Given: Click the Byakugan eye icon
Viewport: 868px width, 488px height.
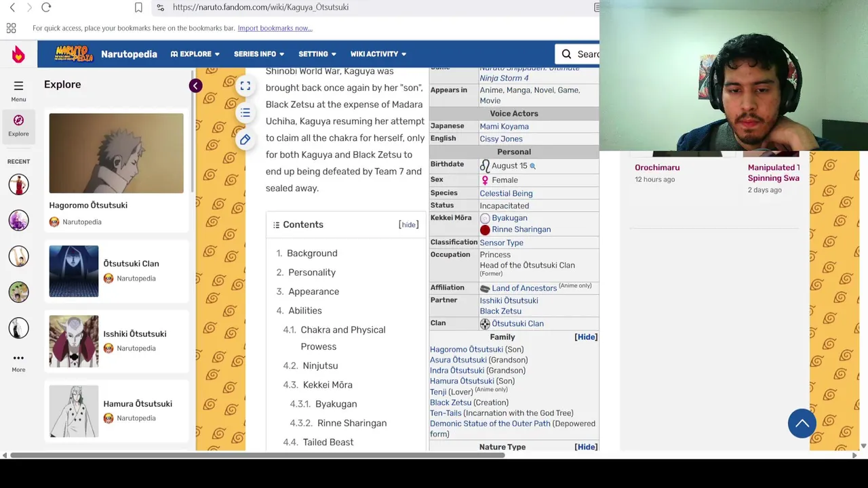Looking at the screenshot, I should [485, 218].
